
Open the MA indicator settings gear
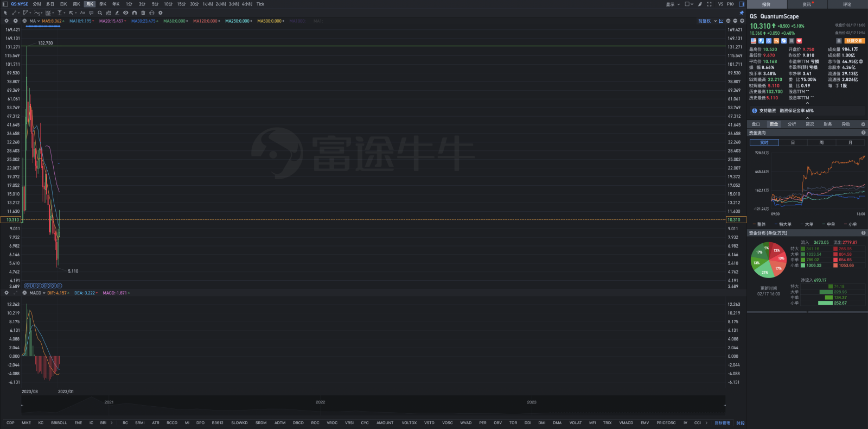pyautogui.click(x=7, y=21)
